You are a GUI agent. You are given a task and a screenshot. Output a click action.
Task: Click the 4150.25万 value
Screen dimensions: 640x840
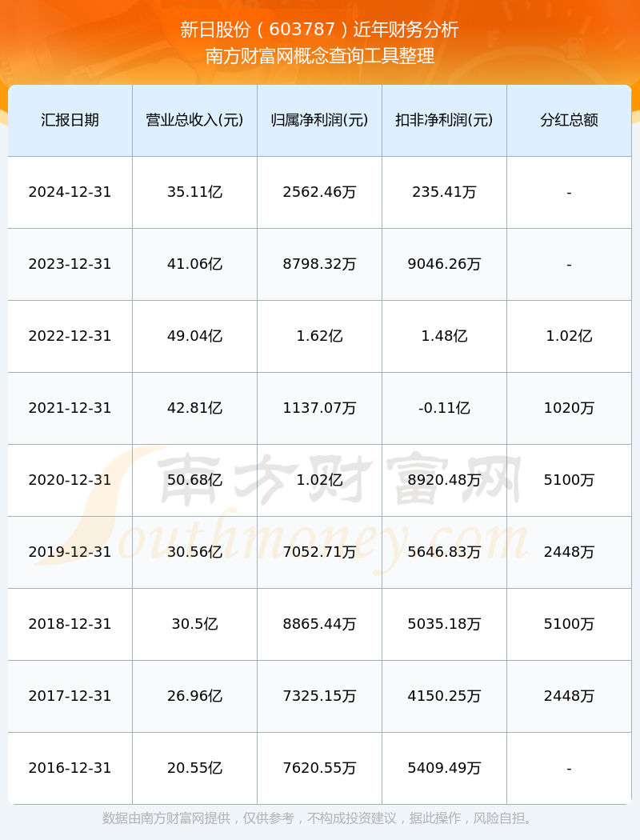445,696
